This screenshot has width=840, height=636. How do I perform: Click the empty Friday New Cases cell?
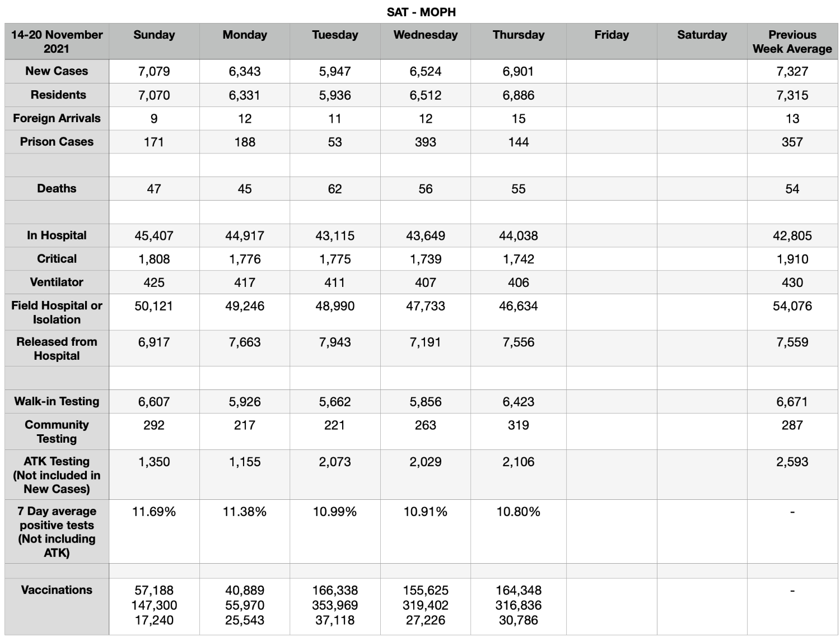click(x=612, y=71)
